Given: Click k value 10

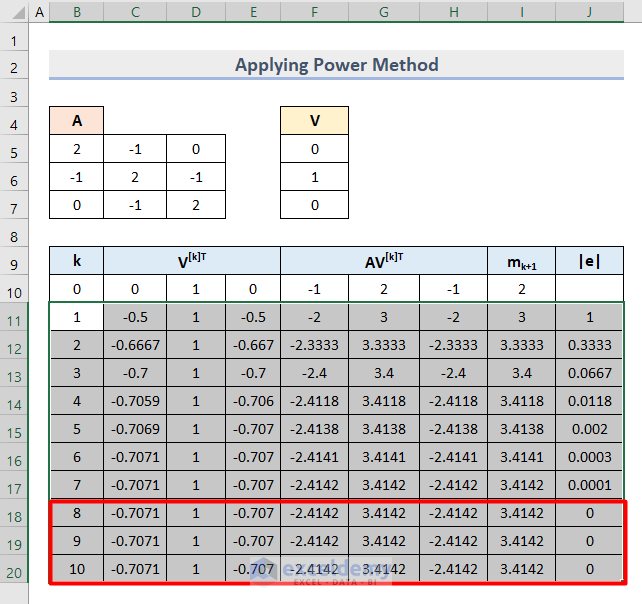Looking at the screenshot, I should (77, 568).
